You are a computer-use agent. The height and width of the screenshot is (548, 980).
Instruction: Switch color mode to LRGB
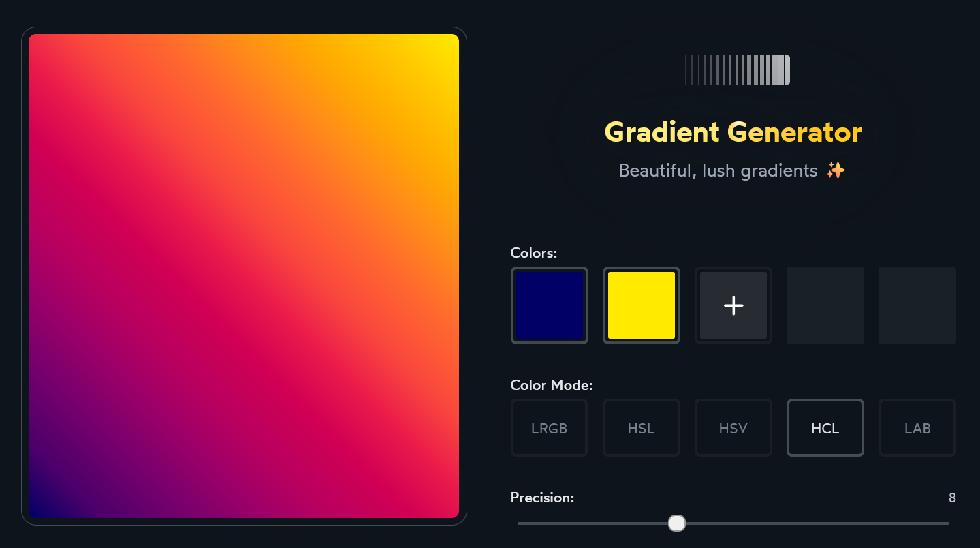549,428
